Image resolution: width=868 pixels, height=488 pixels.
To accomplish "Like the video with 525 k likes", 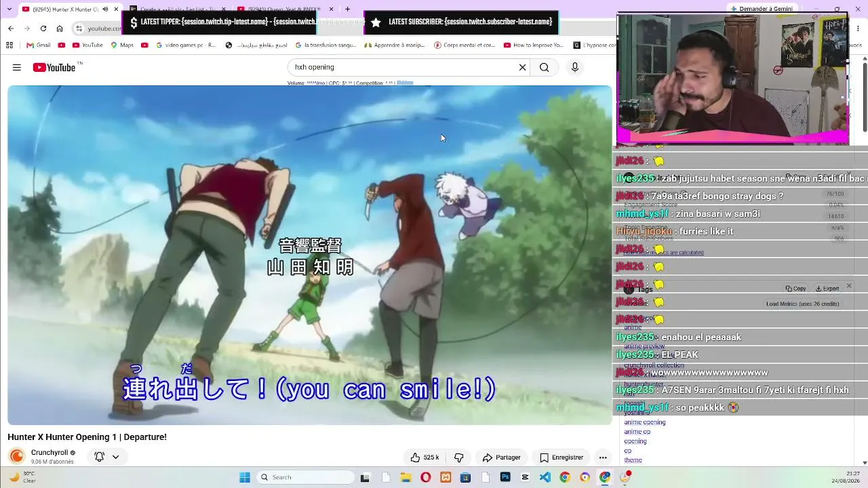I will 425,457.
